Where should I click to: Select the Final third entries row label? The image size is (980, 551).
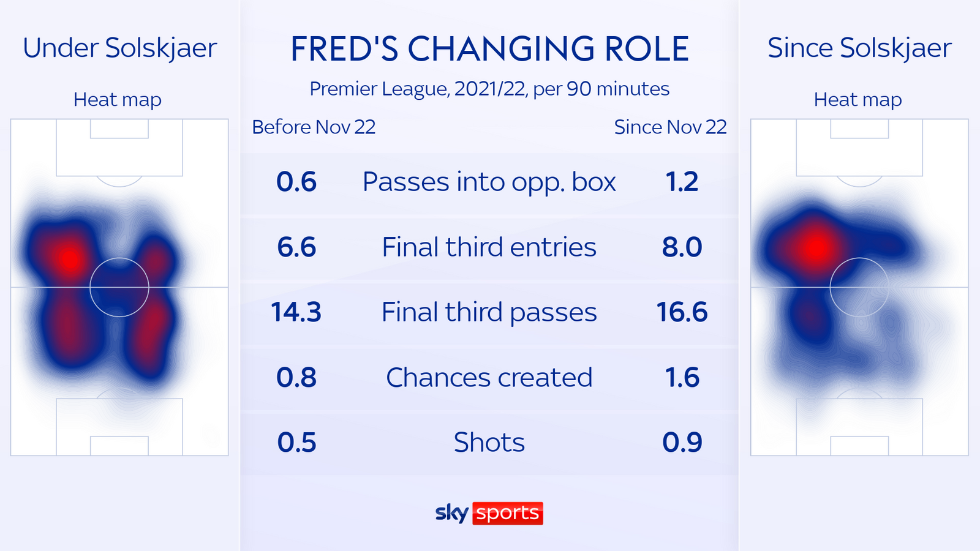point(489,247)
